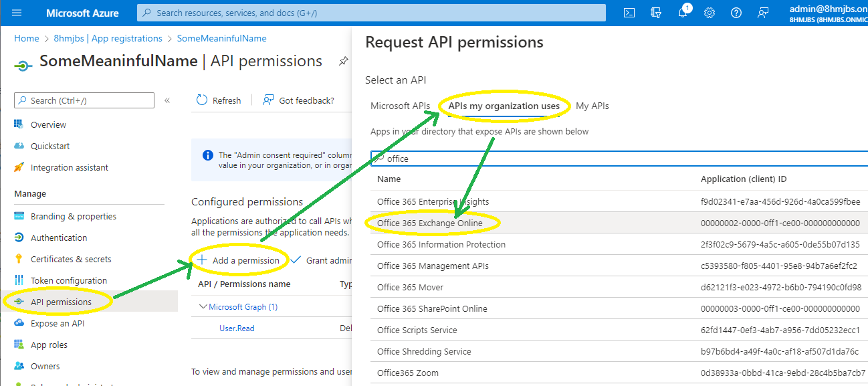The width and height of the screenshot is (868, 386).
Task: Click the Quickstart cloud icon
Action: 19,146
